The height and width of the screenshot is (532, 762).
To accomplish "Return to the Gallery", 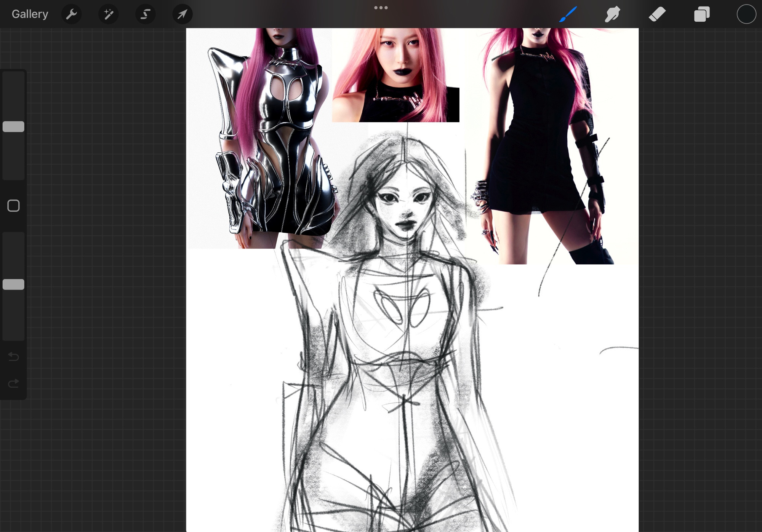I will click(30, 14).
